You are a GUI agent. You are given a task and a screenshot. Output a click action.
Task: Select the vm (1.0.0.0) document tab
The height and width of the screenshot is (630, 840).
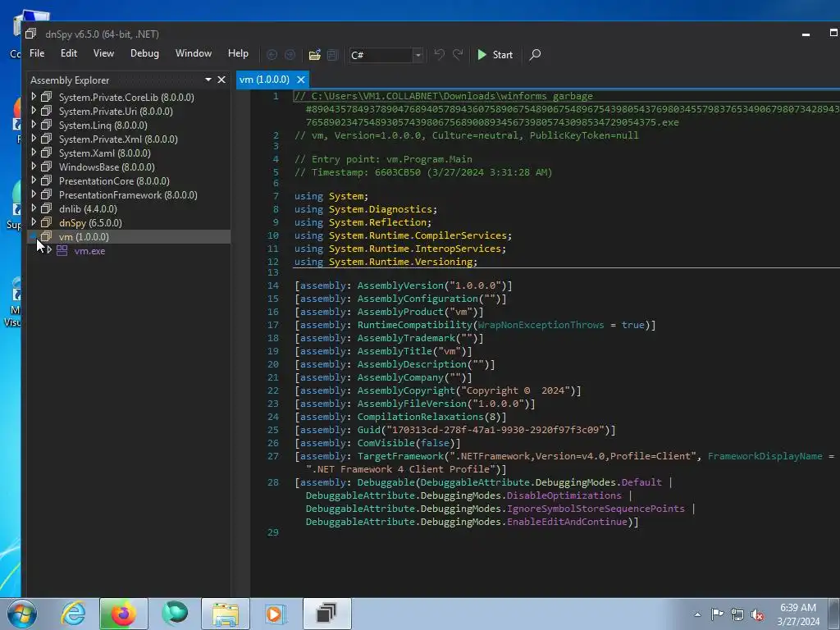[x=264, y=80]
